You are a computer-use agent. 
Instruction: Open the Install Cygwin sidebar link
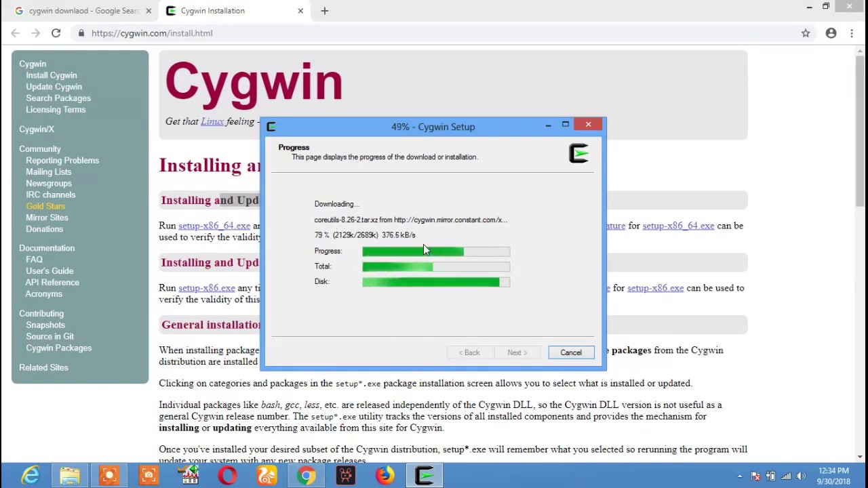pos(52,75)
